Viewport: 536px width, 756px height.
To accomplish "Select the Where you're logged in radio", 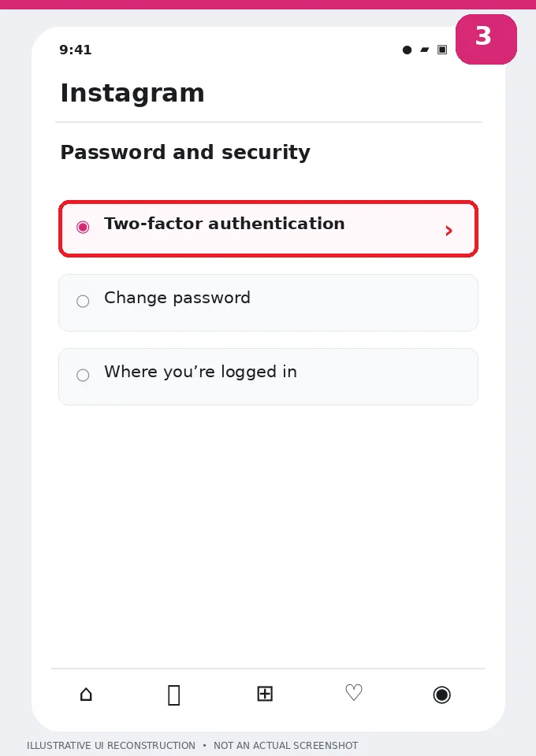I will pyautogui.click(x=83, y=375).
